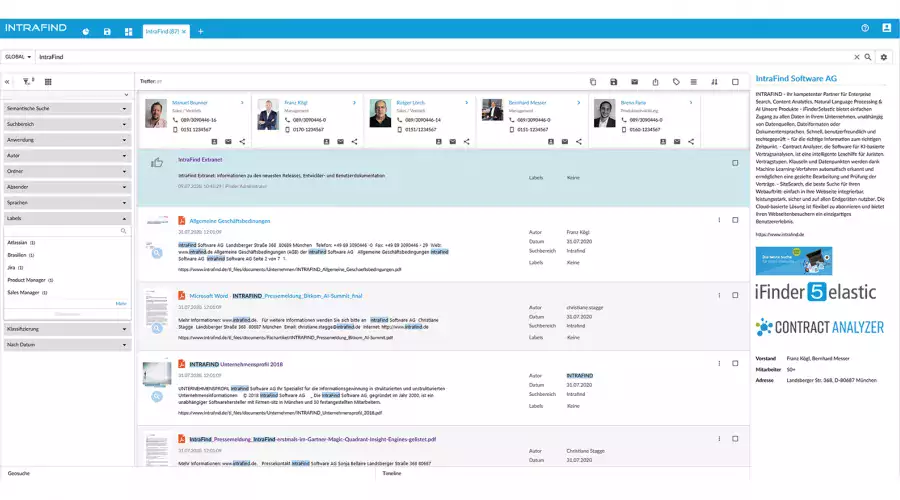
Task: Open INTRAFIND Unternehmensprofil 2018 link
Action: [236, 365]
